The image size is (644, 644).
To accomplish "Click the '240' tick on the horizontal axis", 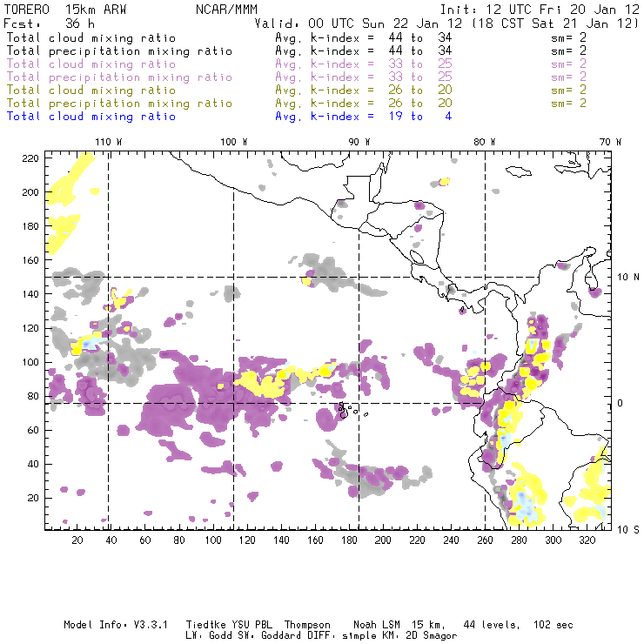I will tap(451, 540).
